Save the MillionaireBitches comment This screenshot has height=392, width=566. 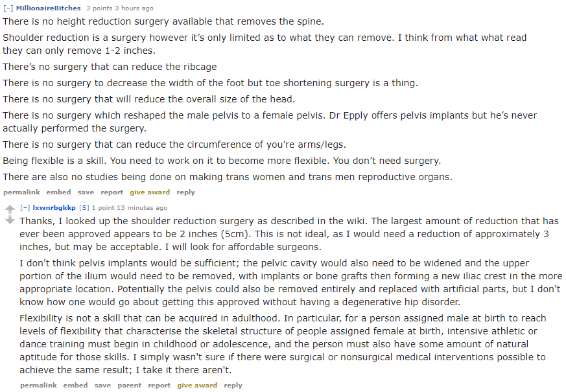86,192
